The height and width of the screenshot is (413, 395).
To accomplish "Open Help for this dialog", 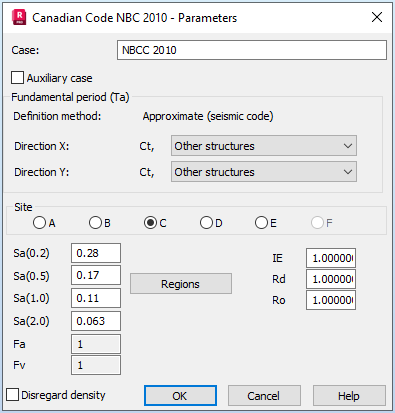I will coord(349,396).
